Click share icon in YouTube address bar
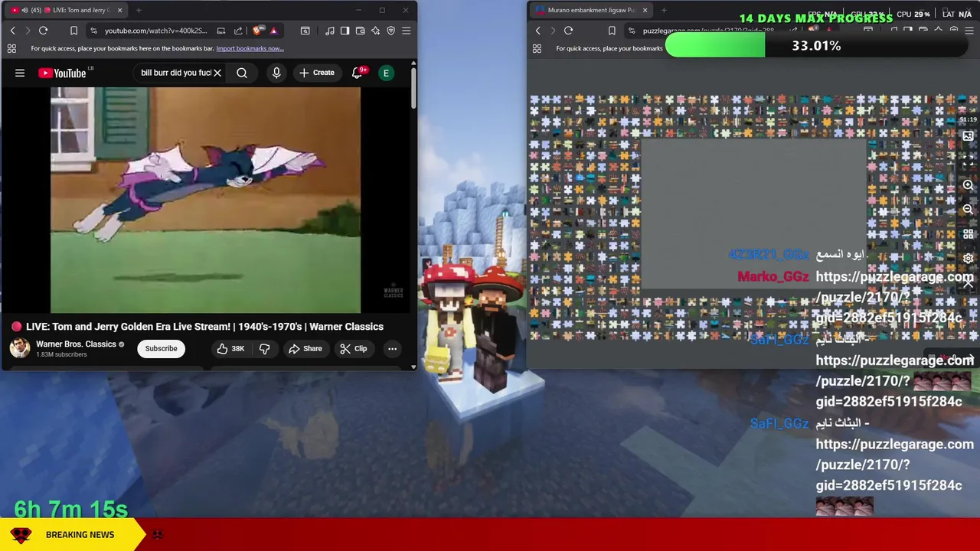This screenshot has height=551, width=980. pos(238,31)
